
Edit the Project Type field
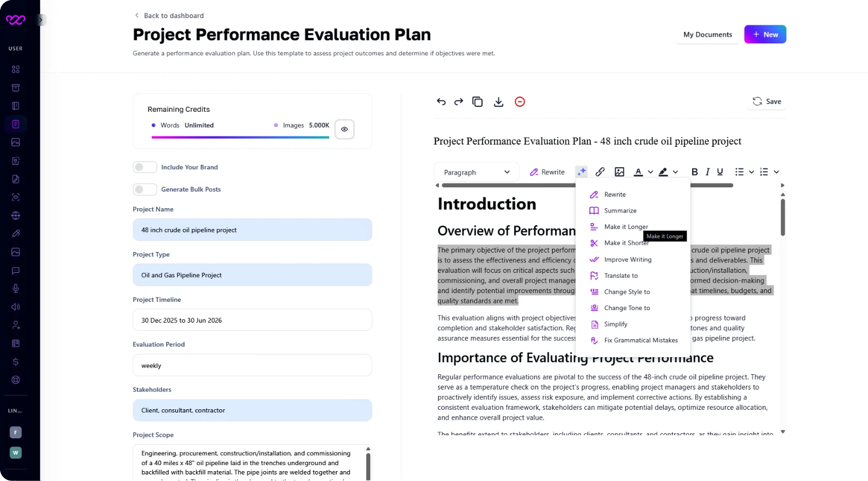click(252, 275)
